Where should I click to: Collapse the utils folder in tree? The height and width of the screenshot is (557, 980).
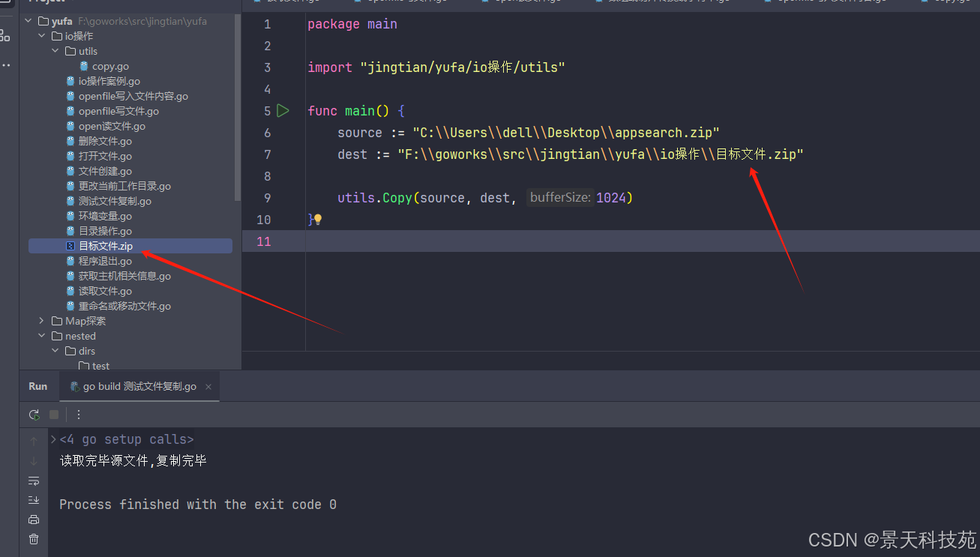(55, 51)
